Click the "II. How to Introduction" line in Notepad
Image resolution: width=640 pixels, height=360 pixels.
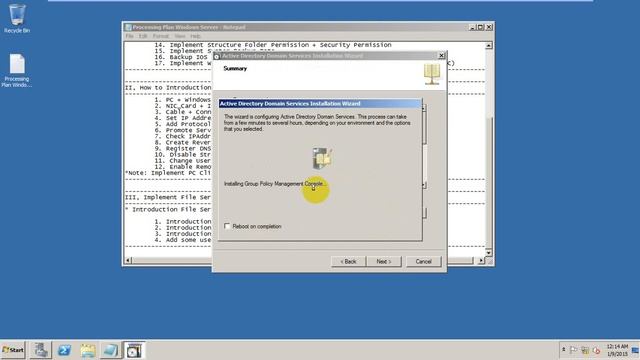[168, 87]
